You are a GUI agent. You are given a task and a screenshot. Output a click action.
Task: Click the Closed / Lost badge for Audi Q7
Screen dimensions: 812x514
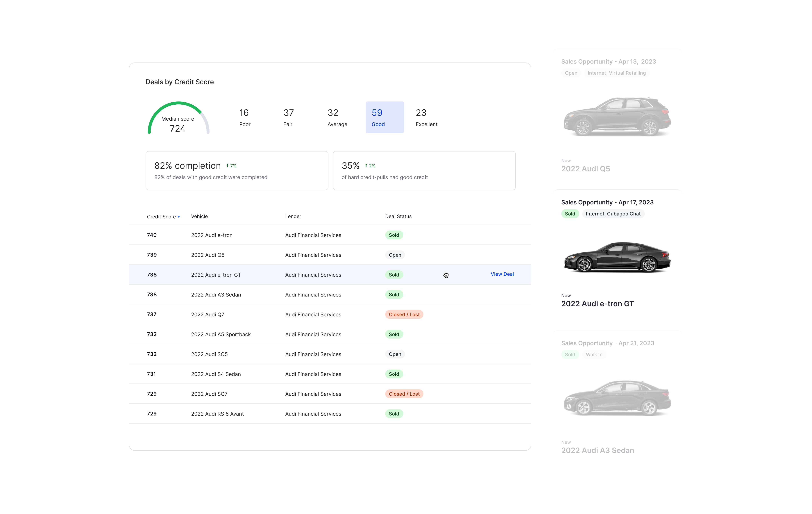pos(404,315)
